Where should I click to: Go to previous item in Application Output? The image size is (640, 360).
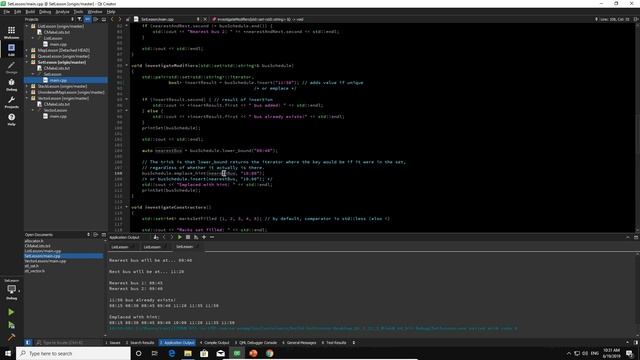pyautogui.click(x=164, y=237)
